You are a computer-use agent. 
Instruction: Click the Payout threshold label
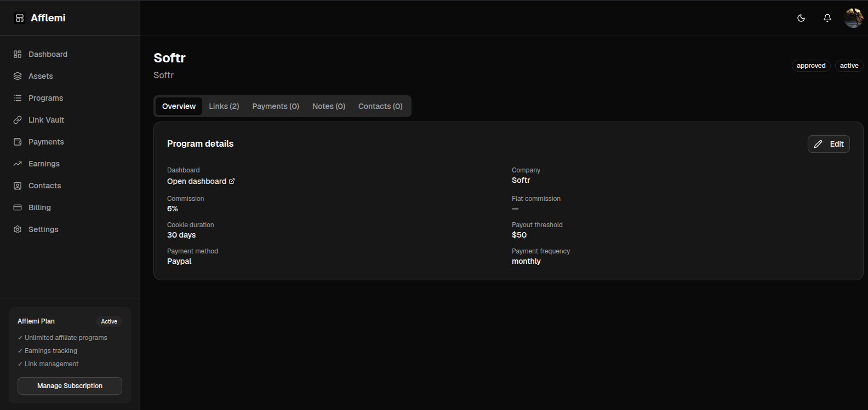pyautogui.click(x=537, y=225)
